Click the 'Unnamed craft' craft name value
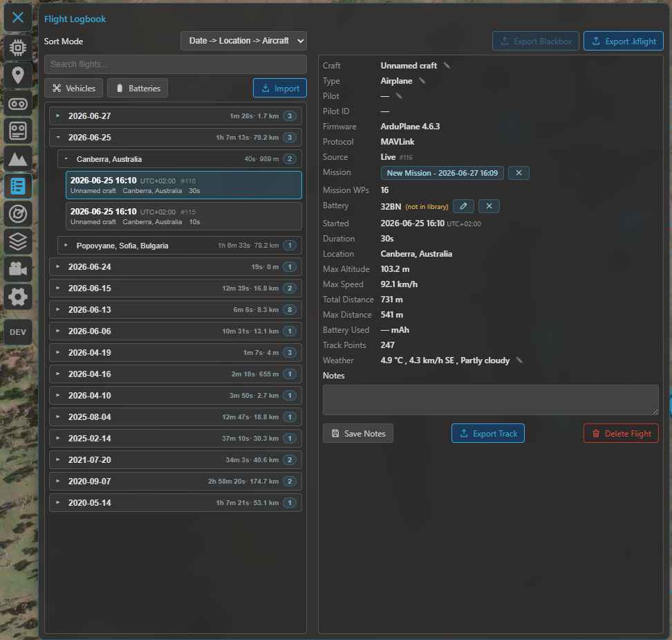Screen dimensions: 672x640 pos(409,66)
